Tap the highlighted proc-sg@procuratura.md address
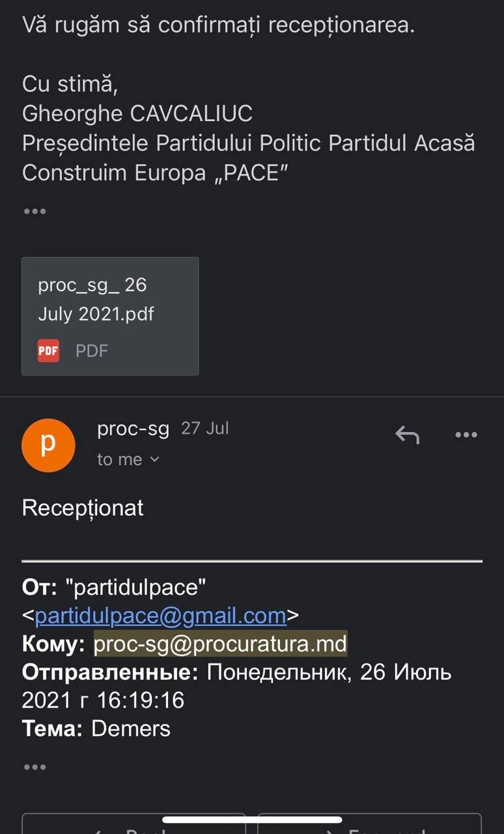504x834 pixels. 221,644
